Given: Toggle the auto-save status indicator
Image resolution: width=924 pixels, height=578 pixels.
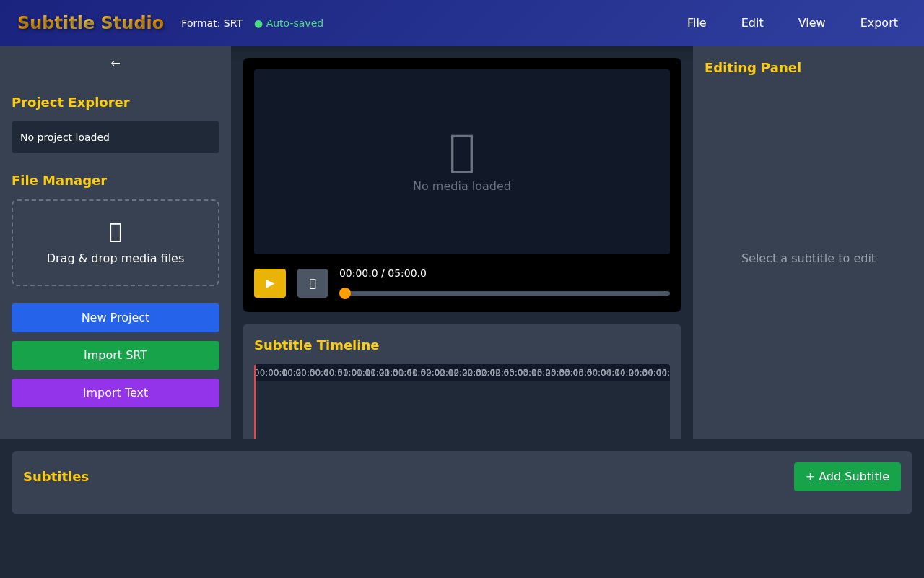Looking at the screenshot, I should click(288, 23).
